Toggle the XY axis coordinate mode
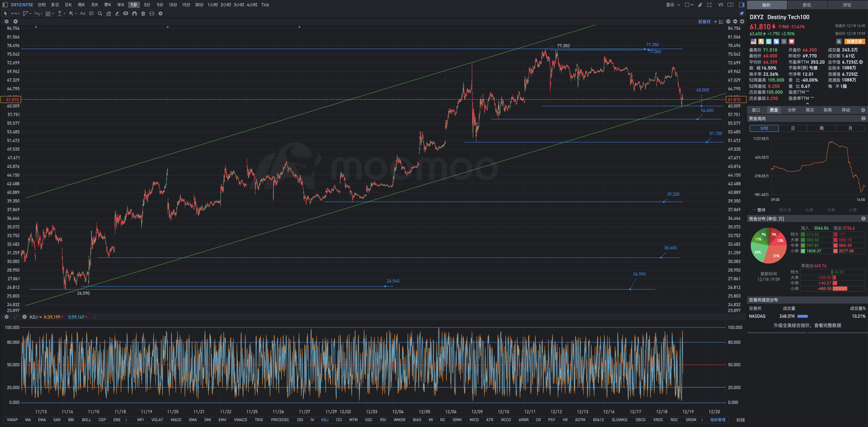 pos(721,21)
